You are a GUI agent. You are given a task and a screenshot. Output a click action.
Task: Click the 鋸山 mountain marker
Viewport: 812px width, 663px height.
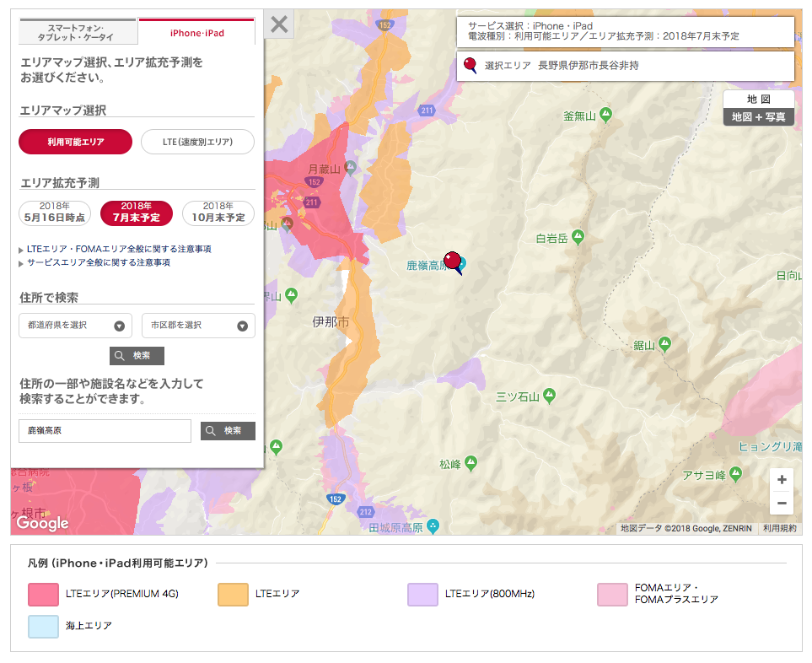(x=664, y=343)
